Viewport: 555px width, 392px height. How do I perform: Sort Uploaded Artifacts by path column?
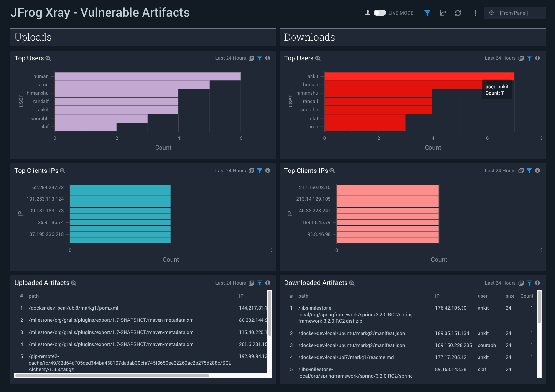[x=34, y=296]
